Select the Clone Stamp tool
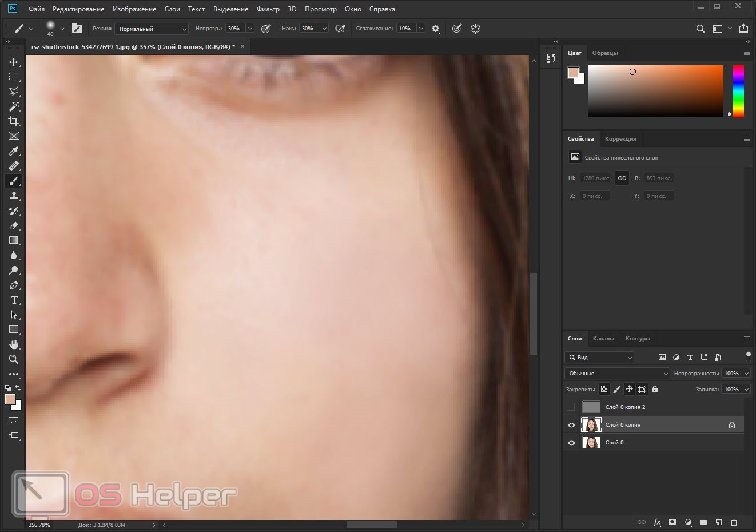Screen dimensions: 756x532 tap(14, 196)
